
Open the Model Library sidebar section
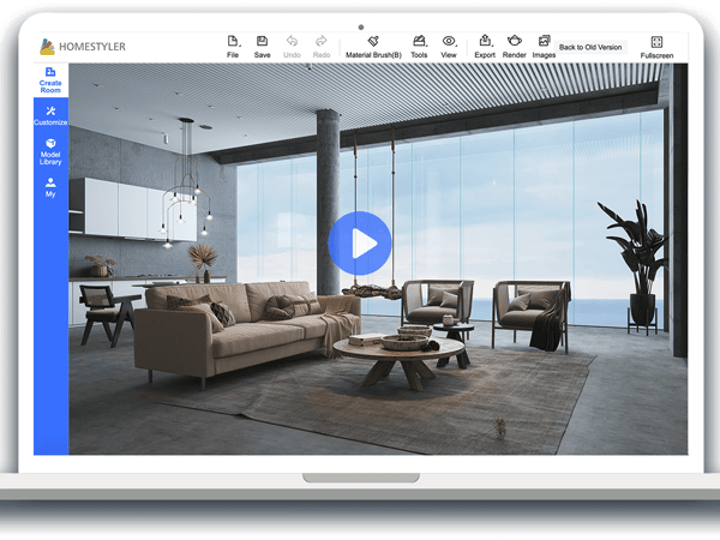pyautogui.click(x=51, y=152)
